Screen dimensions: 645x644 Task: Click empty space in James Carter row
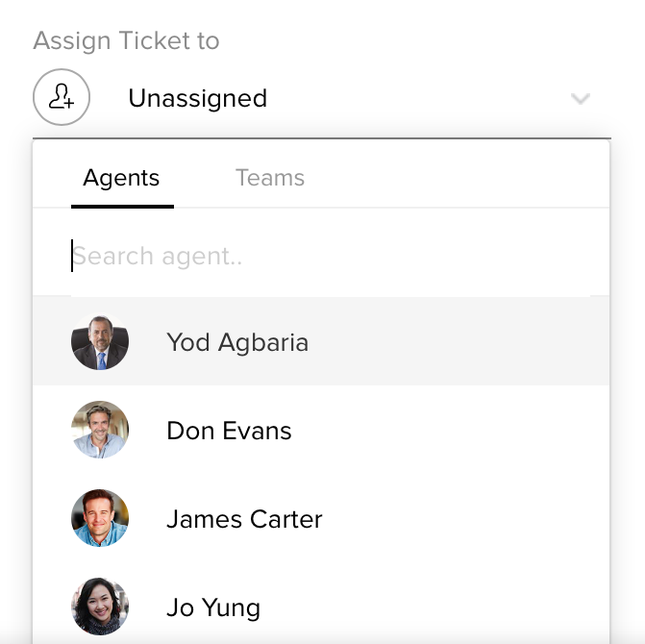[461, 520]
